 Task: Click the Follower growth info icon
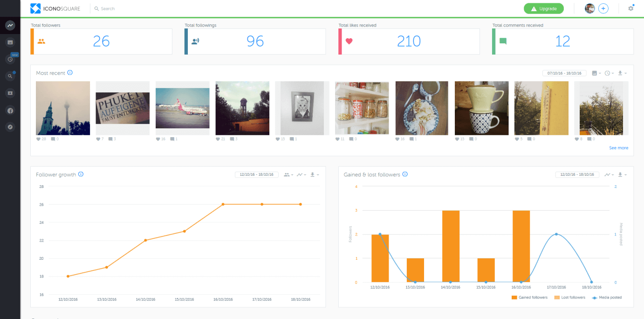click(x=81, y=174)
